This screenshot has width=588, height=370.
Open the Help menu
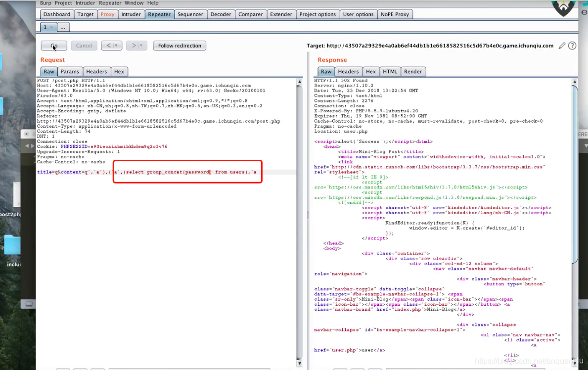click(x=153, y=3)
